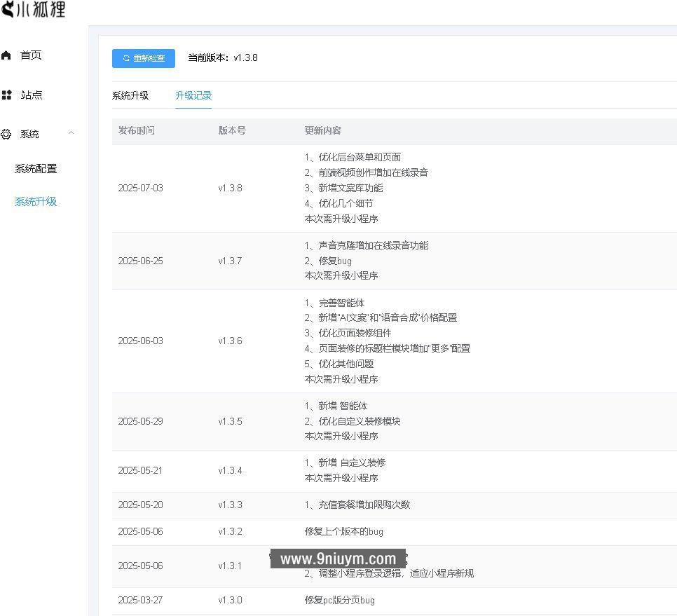This screenshot has height=616, width=677.
Task: Open 站点 from the sidebar
Action: pos(31,95)
